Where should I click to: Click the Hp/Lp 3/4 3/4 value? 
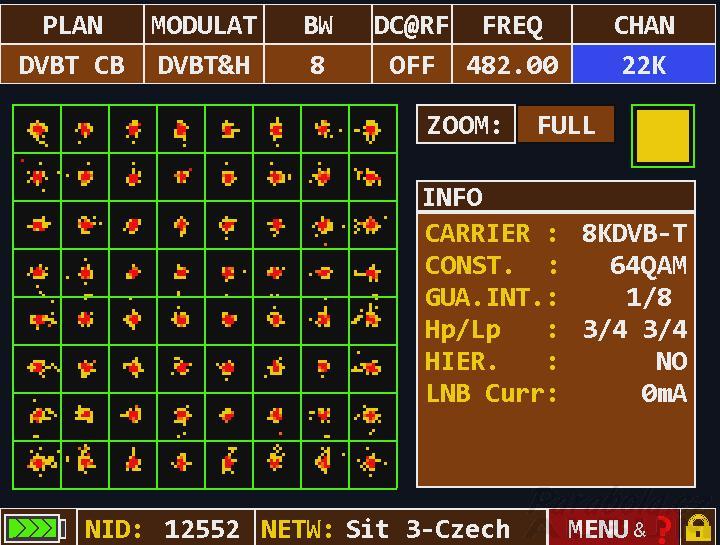(x=635, y=329)
